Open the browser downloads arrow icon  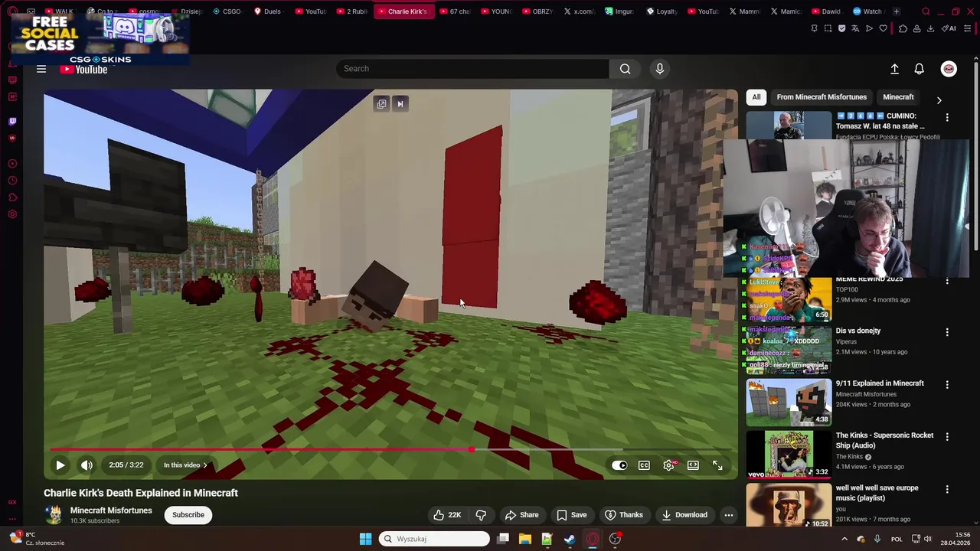point(930,28)
